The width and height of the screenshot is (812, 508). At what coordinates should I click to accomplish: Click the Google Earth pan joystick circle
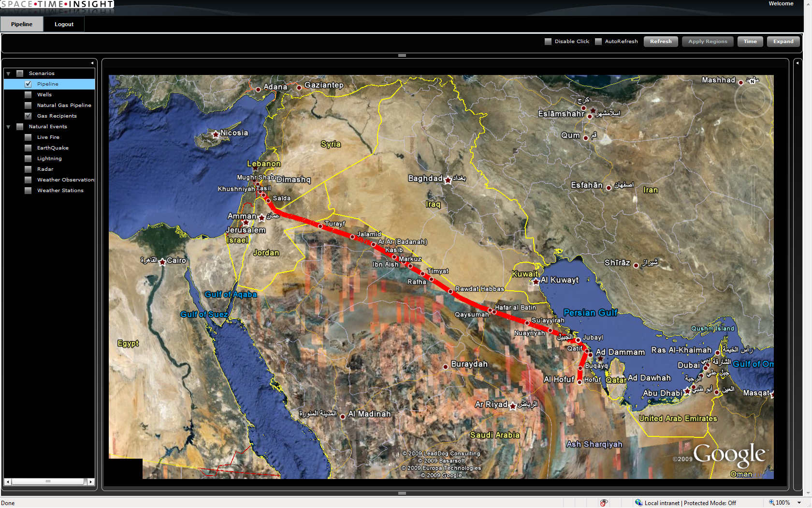tap(753, 137)
